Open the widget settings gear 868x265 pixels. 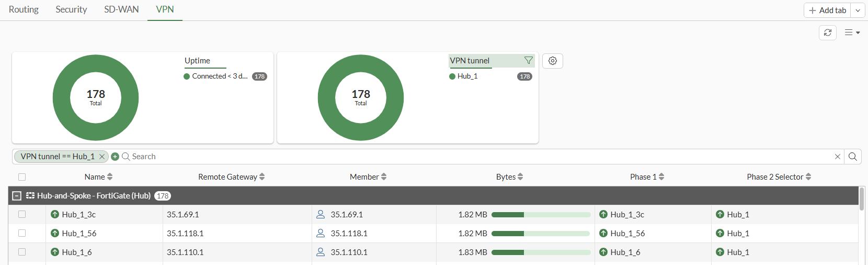[553, 61]
